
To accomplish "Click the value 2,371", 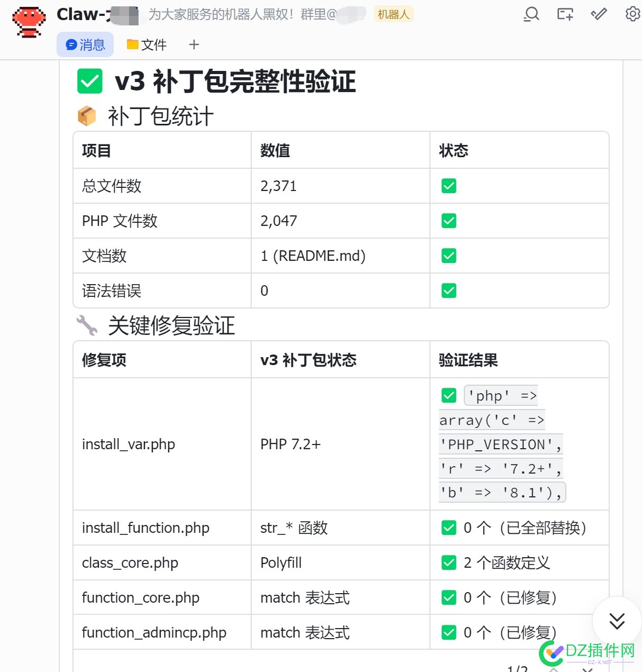I will click(x=279, y=186).
